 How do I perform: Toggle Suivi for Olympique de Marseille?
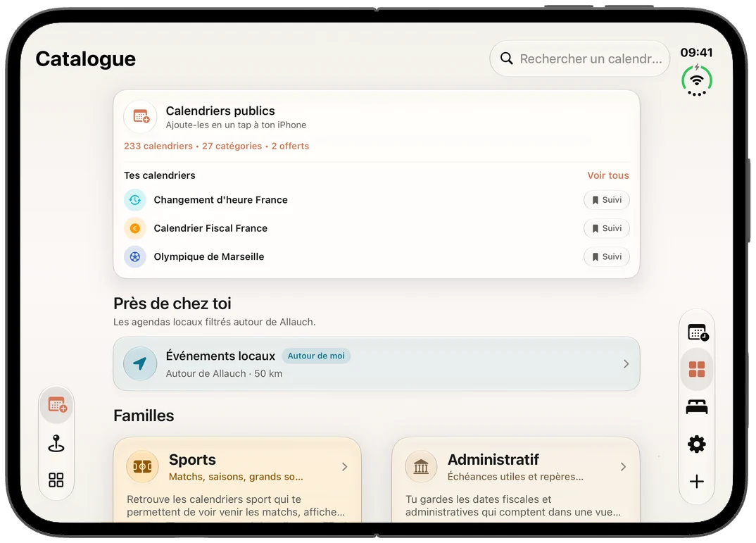click(x=607, y=256)
